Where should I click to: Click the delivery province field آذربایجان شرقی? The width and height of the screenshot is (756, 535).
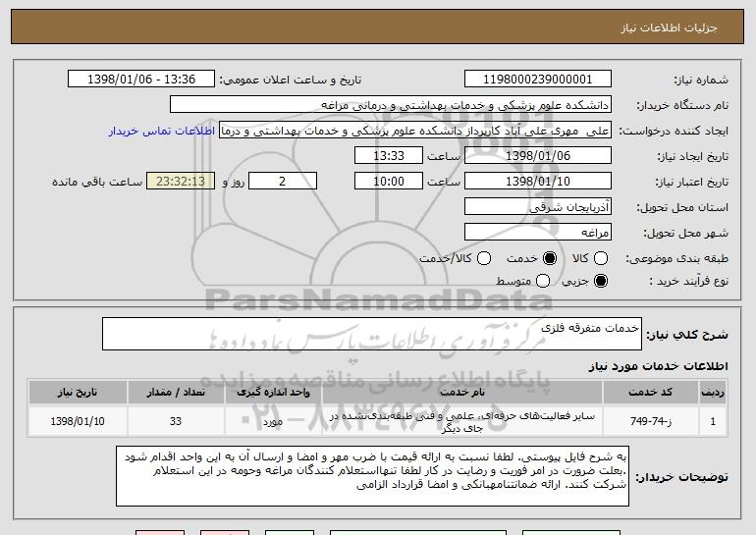[x=538, y=207]
